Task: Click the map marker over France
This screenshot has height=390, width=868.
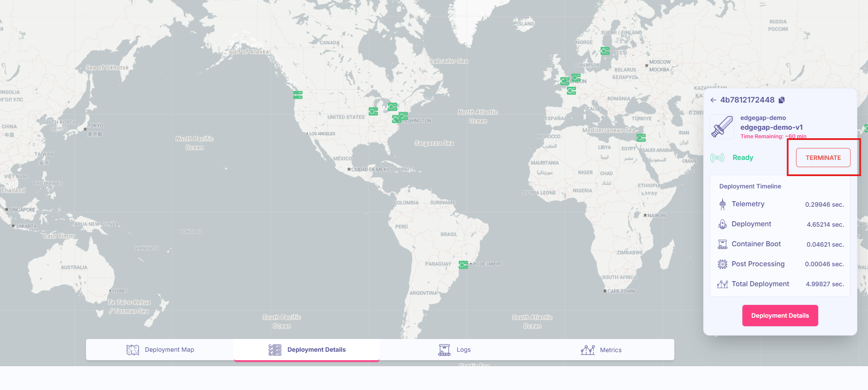Action: tap(571, 91)
